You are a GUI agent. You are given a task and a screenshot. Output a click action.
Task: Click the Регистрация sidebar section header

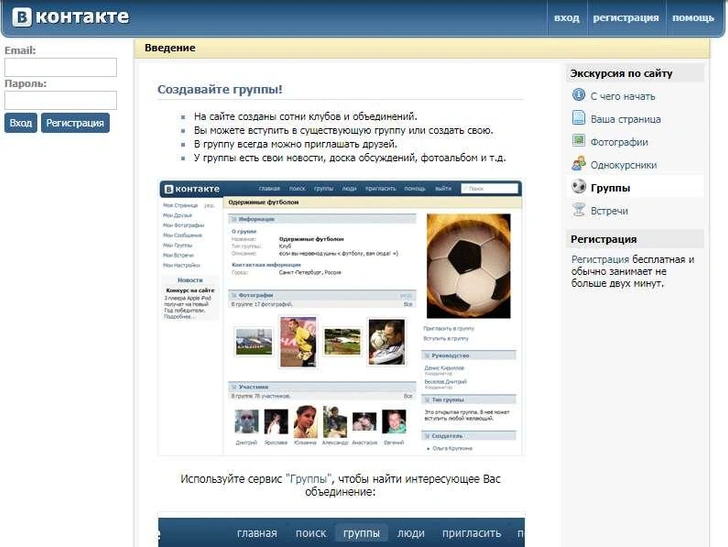coord(604,239)
